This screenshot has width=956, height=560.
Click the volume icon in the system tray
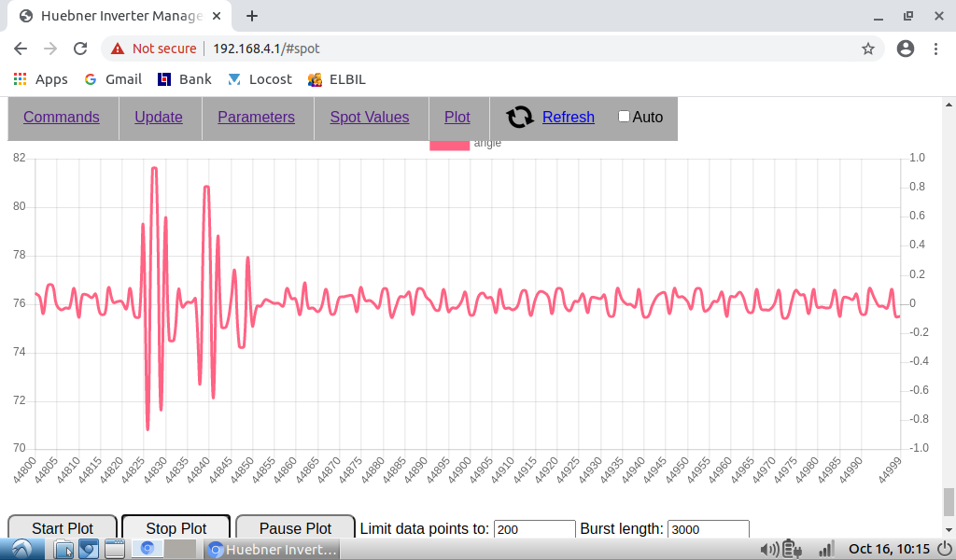point(770,550)
